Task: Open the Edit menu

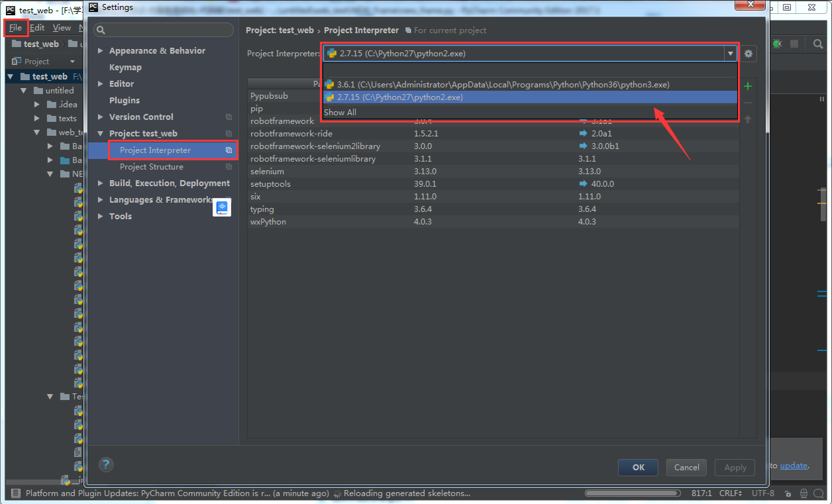Action: pyautogui.click(x=37, y=28)
